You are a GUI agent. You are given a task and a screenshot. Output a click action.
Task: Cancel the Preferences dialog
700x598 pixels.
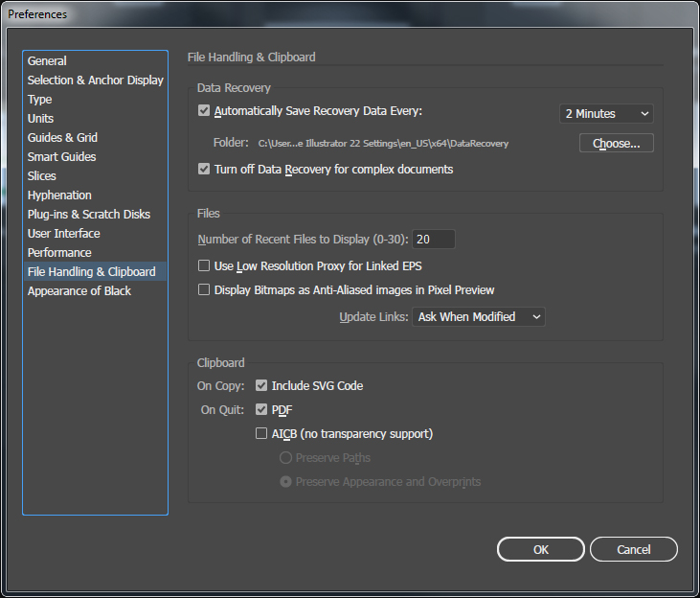(634, 549)
